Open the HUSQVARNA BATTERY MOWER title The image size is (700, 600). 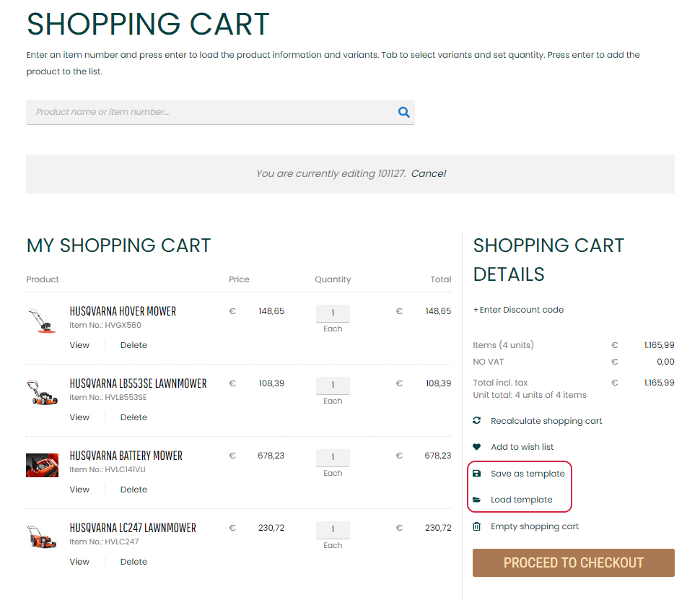pos(126,456)
